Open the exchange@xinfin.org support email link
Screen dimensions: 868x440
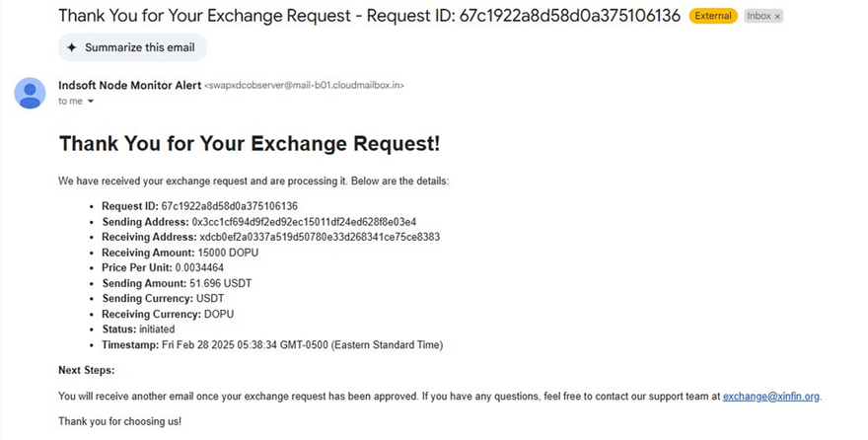770,397
